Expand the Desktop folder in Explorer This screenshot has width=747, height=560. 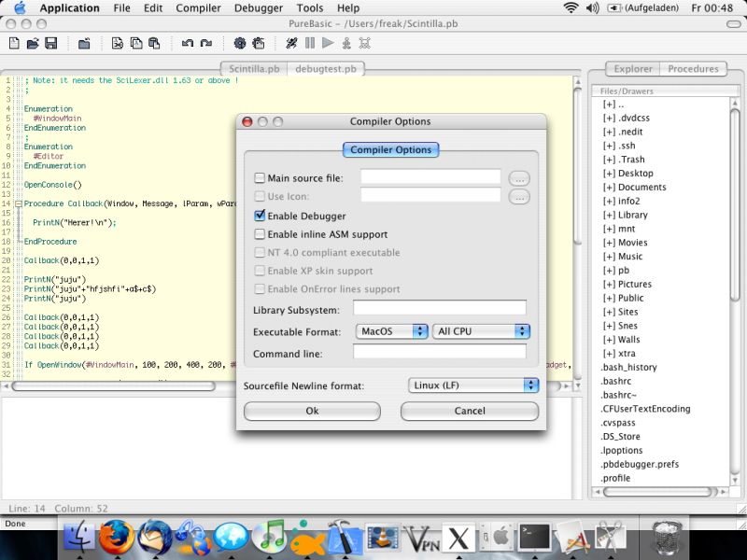click(x=609, y=174)
